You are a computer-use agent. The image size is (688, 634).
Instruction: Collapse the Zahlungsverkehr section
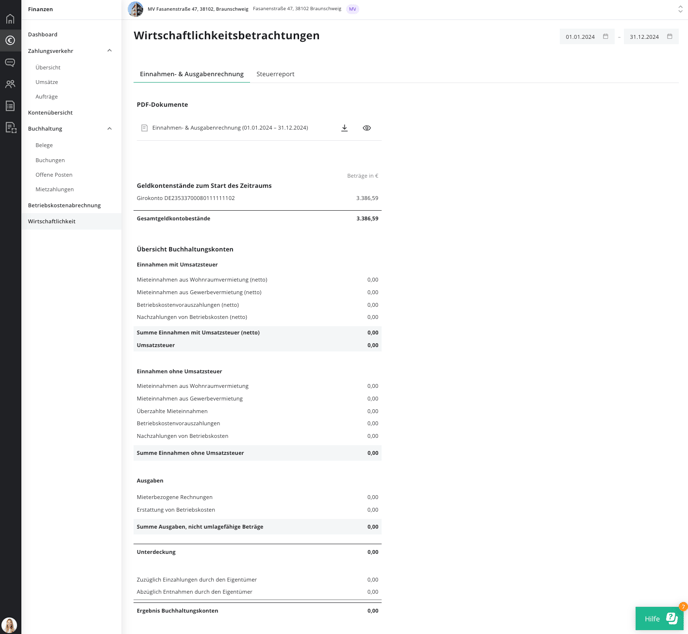coord(109,51)
